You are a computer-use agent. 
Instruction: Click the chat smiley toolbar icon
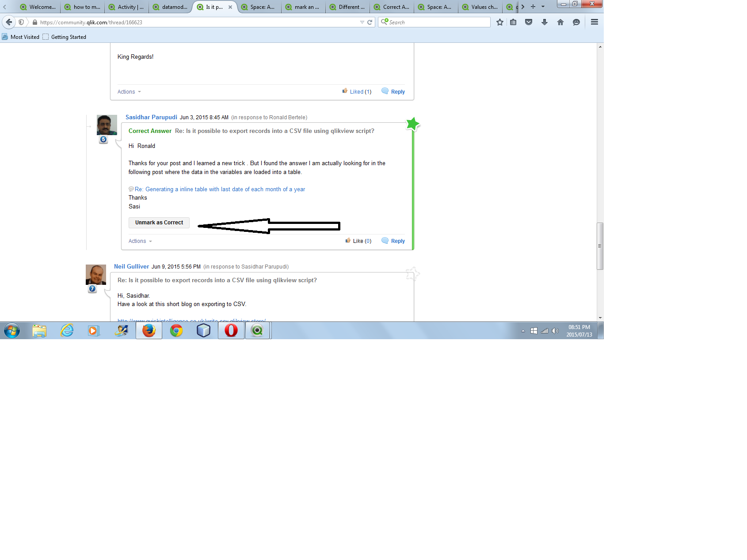(x=576, y=22)
